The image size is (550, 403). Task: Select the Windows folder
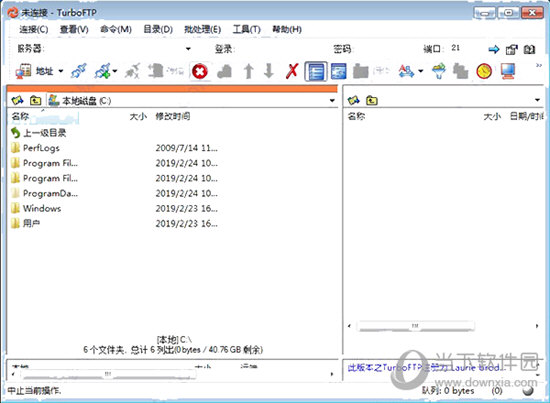click(36, 208)
